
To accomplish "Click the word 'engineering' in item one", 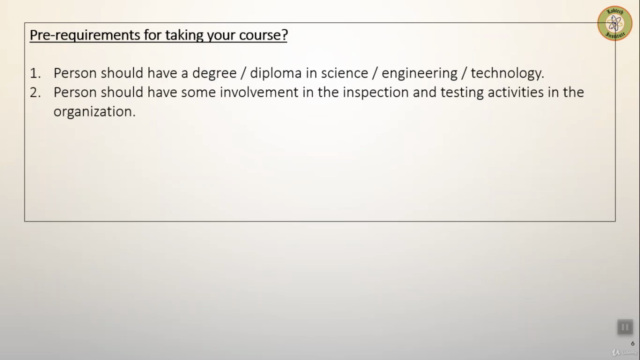I will [x=419, y=73].
